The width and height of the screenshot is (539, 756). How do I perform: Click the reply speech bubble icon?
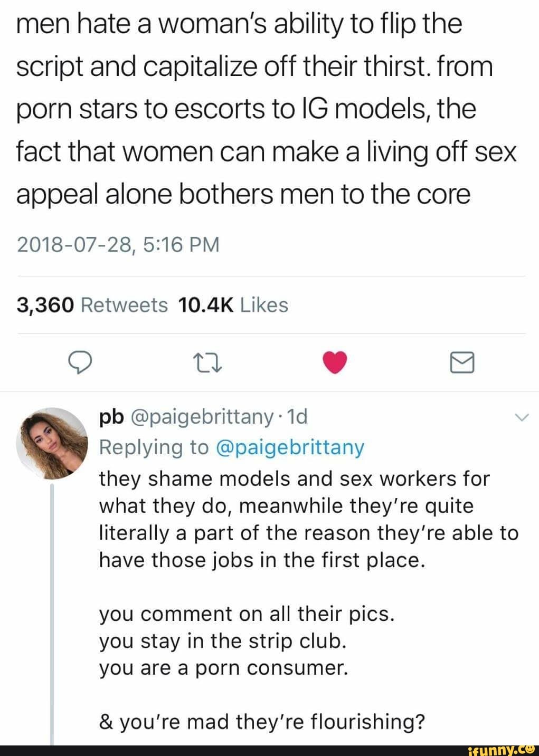click(x=81, y=363)
